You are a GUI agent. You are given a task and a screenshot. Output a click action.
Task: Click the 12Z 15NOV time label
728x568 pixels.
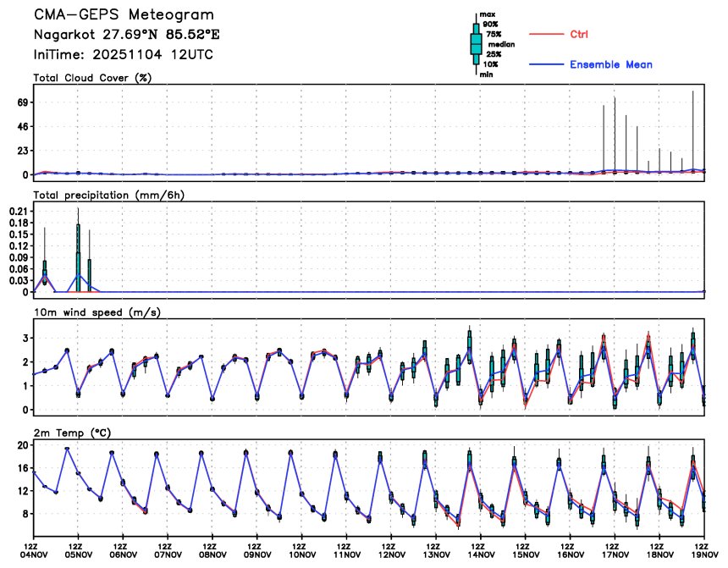coord(525,550)
